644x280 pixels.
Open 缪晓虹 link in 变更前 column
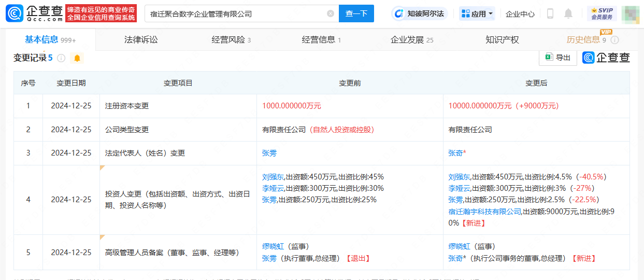(x=273, y=246)
